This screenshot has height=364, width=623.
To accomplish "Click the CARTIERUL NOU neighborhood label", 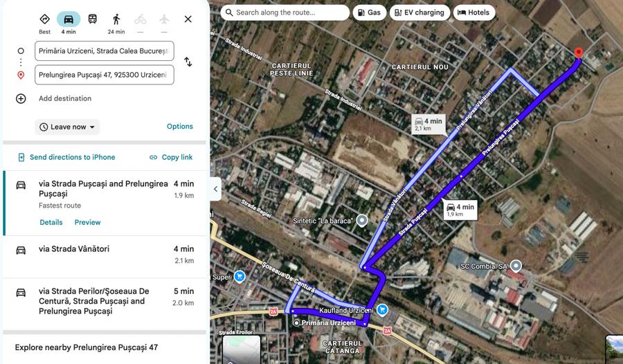I will pyautogui.click(x=420, y=67).
